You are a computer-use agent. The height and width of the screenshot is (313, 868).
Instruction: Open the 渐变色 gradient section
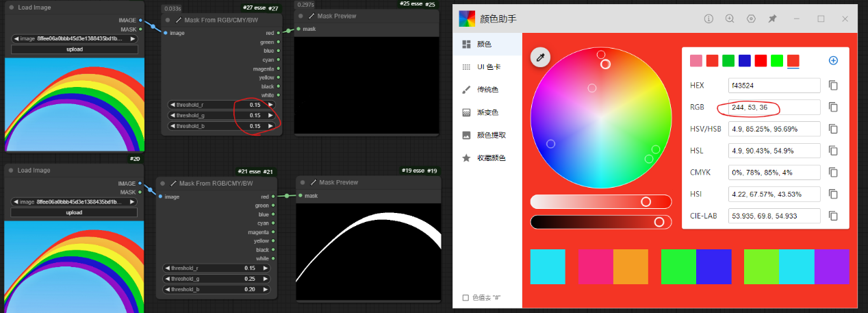pos(487,112)
